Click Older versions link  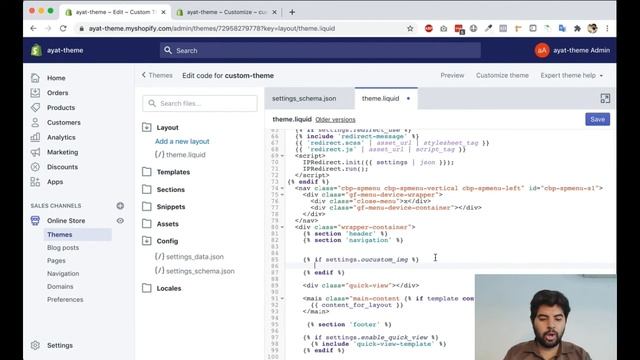coord(335,120)
